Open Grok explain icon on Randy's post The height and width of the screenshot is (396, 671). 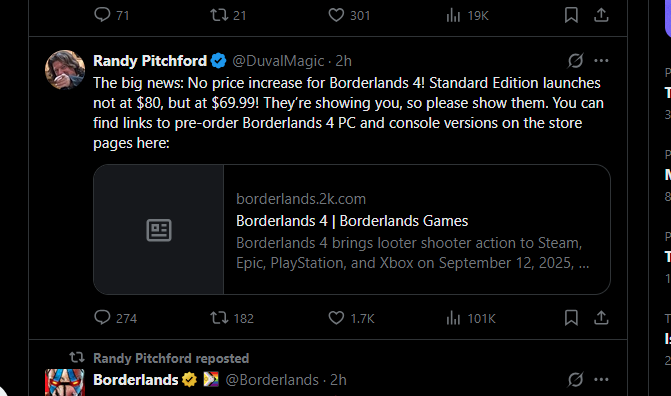click(576, 60)
